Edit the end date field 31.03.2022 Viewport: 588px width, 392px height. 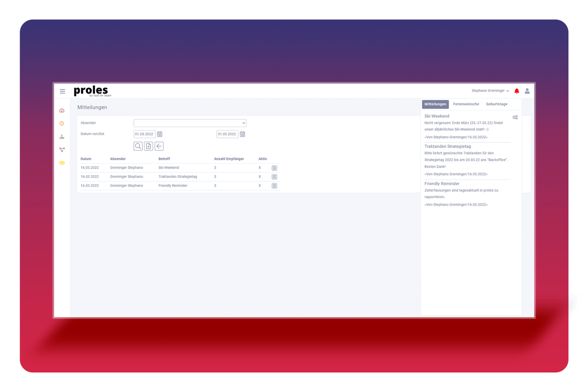click(x=227, y=134)
